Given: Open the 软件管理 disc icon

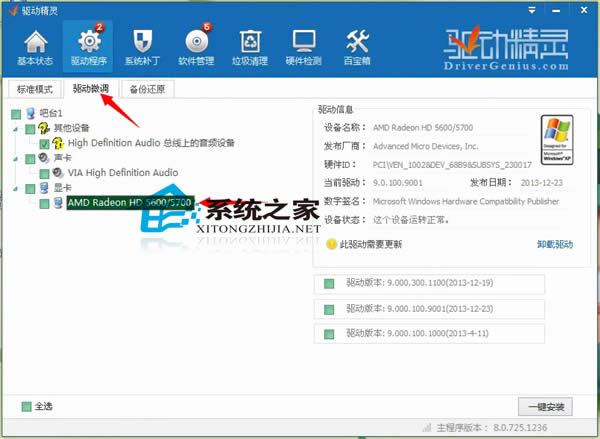Looking at the screenshot, I should pos(194,47).
